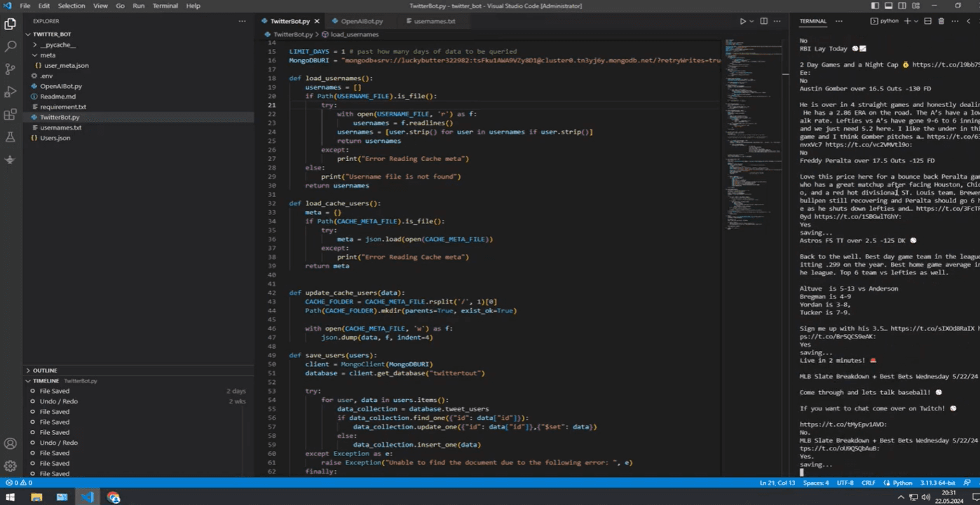
Task: Open the View menu
Action: pos(100,6)
